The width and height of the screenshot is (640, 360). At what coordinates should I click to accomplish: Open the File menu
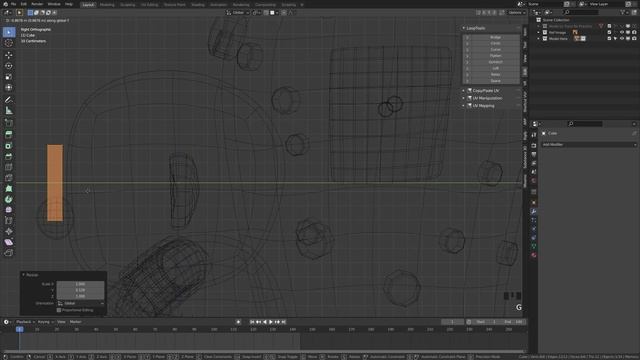(x=13, y=4)
